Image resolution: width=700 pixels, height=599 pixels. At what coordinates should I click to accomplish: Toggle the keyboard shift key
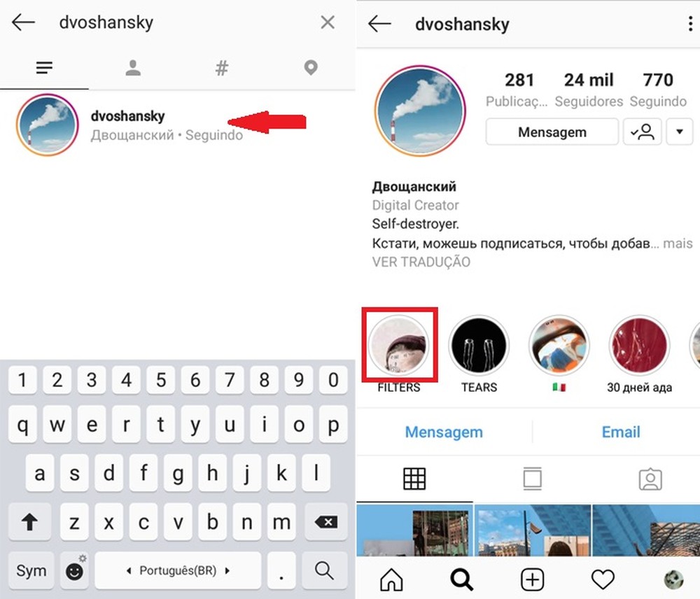pyautogui.click(x=30, y=521)
